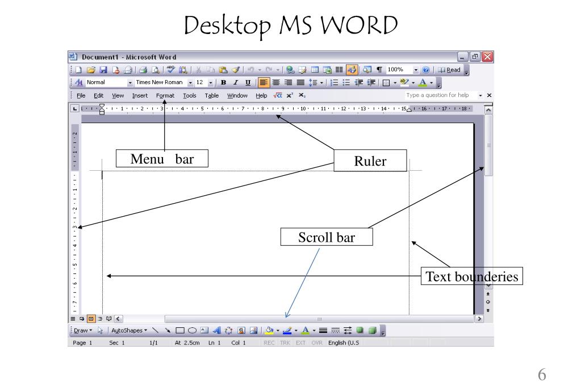
Task: Insert a Text Box
Action: click(204, 330)
